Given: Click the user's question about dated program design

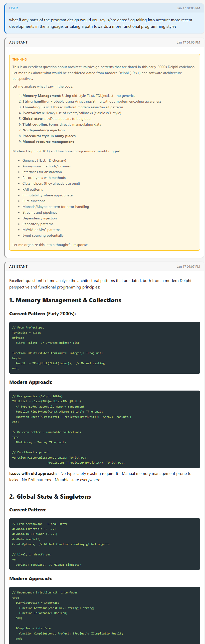Looking at the screenshot, I should (x=101, y=23).
